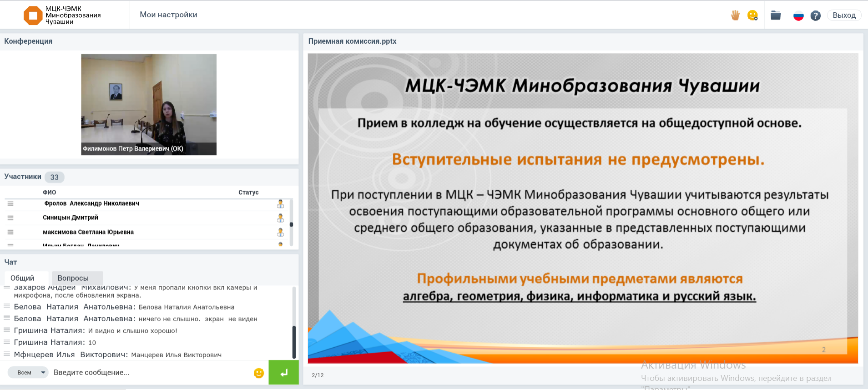
Task: Click speaker video thumbnail Филимонов Петр Валериевич
Action: 149,105
